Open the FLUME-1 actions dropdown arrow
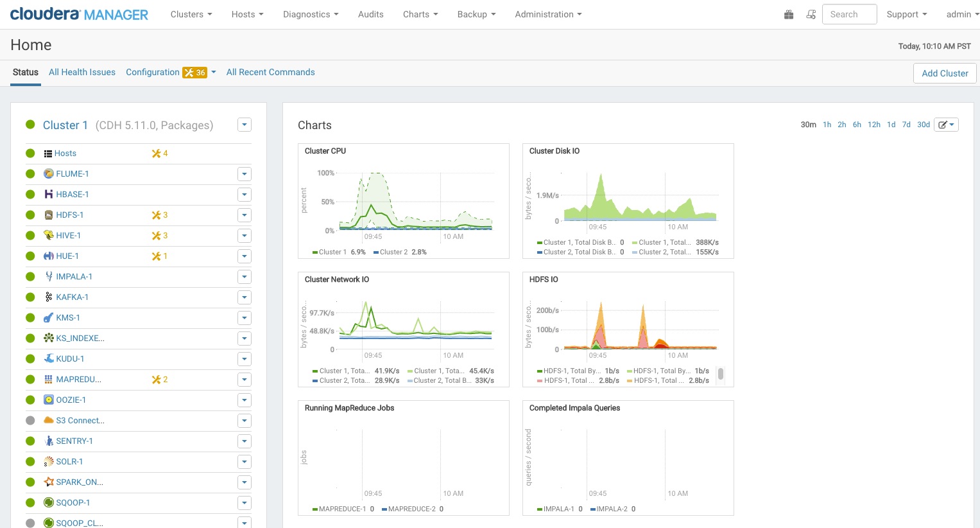Screen dimensions: 980x528 click(x=244, y=174)
